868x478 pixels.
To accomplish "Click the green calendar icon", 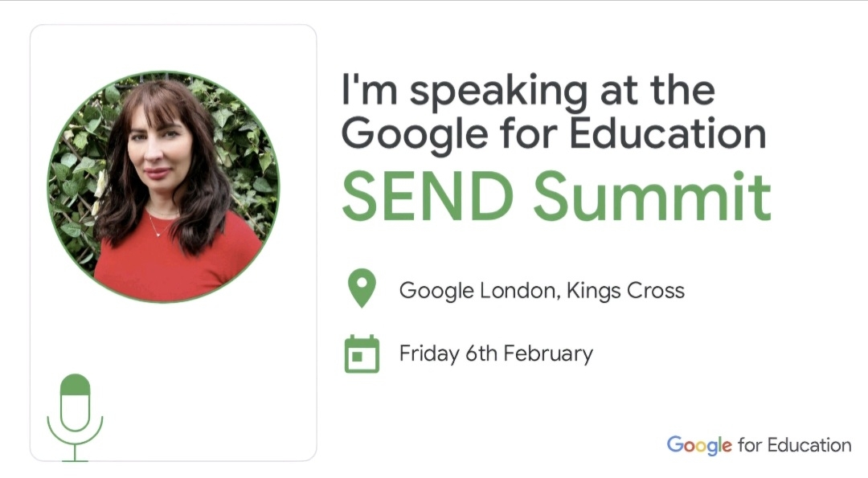I will [362, 353].
